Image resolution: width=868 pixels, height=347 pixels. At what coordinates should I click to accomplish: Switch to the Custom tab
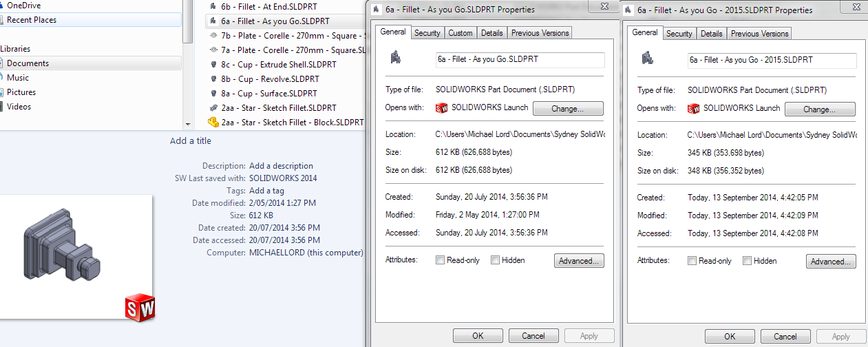(460, 33)
